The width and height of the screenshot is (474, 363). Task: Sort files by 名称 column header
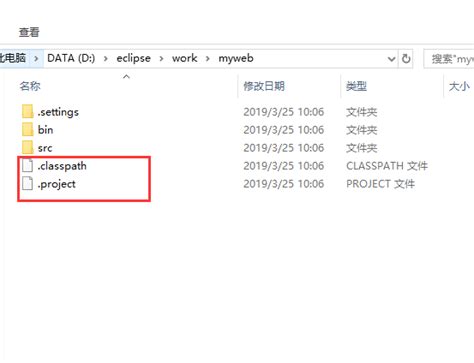[30, 86]
